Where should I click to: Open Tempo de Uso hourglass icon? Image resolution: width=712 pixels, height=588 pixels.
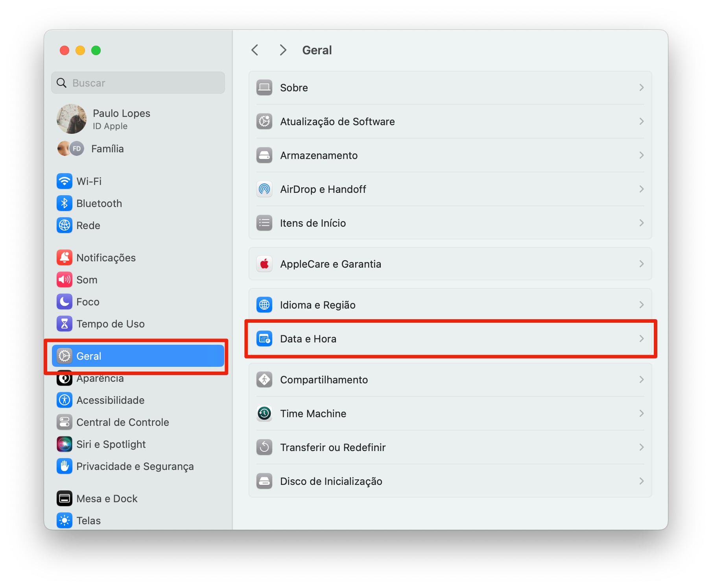click(x=65, y=324)
